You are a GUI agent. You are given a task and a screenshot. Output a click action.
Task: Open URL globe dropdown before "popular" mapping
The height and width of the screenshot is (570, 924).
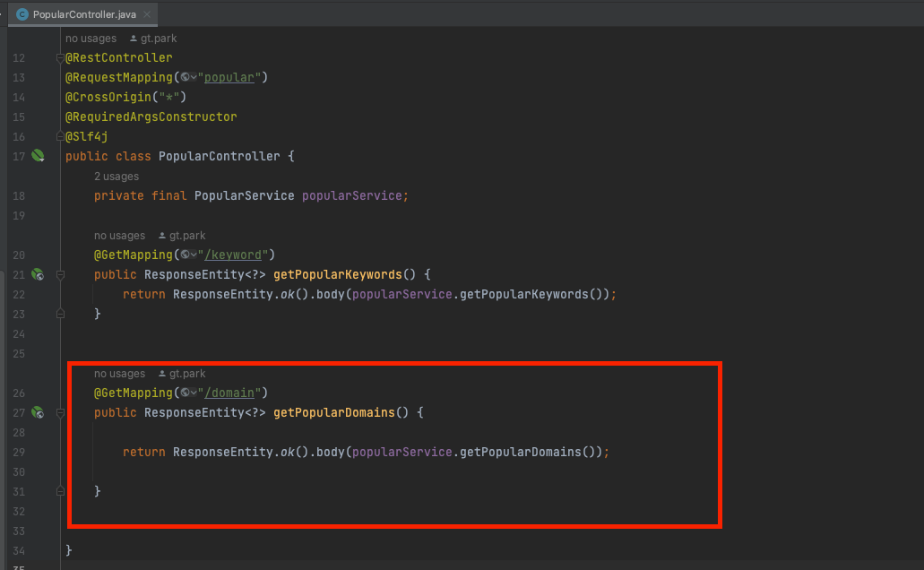coord(188,77)
